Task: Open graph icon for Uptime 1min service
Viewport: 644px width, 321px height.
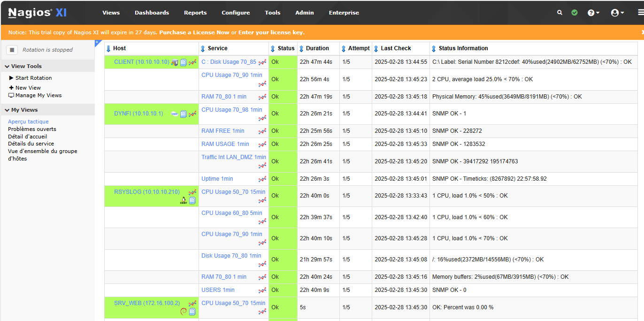Action: click(262, 179)
